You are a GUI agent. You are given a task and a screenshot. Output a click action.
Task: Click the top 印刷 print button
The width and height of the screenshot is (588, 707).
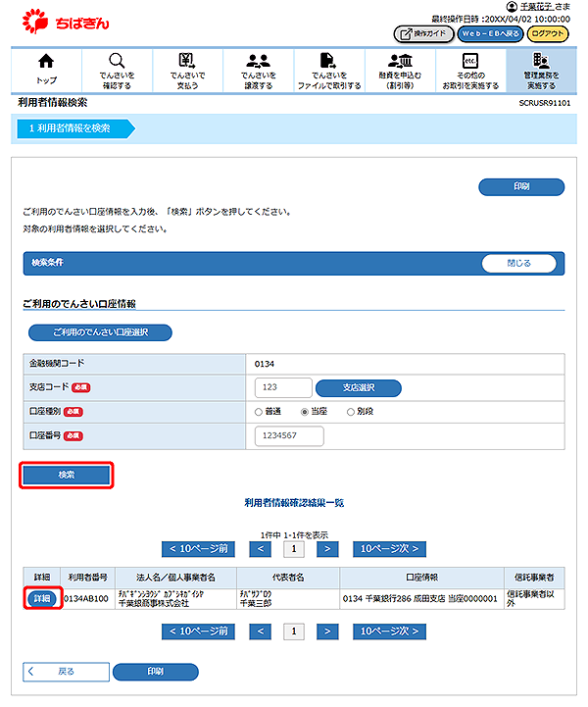point(521,187)
